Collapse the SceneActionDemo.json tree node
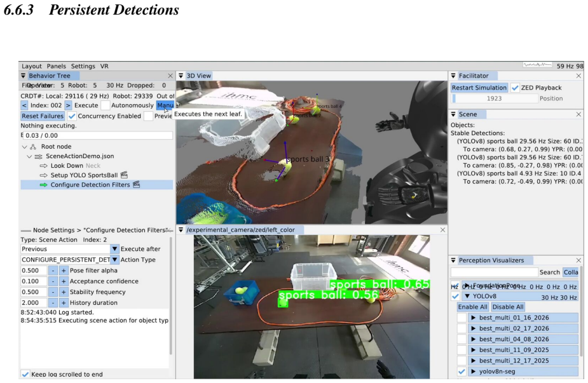 click(29, 156)
